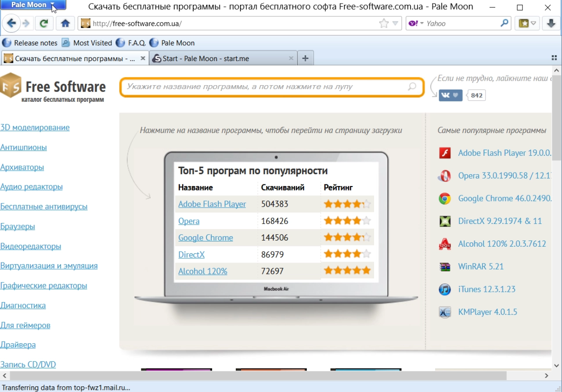562x392 pixels.
Task: Open the Downloads arrow button
Action: coord(551,24)
